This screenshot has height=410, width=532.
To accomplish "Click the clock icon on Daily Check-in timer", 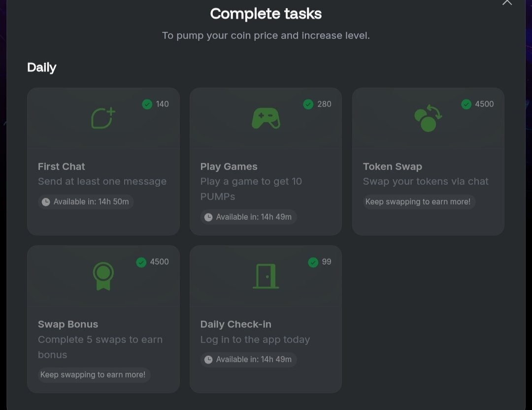I will click(208, 360).
